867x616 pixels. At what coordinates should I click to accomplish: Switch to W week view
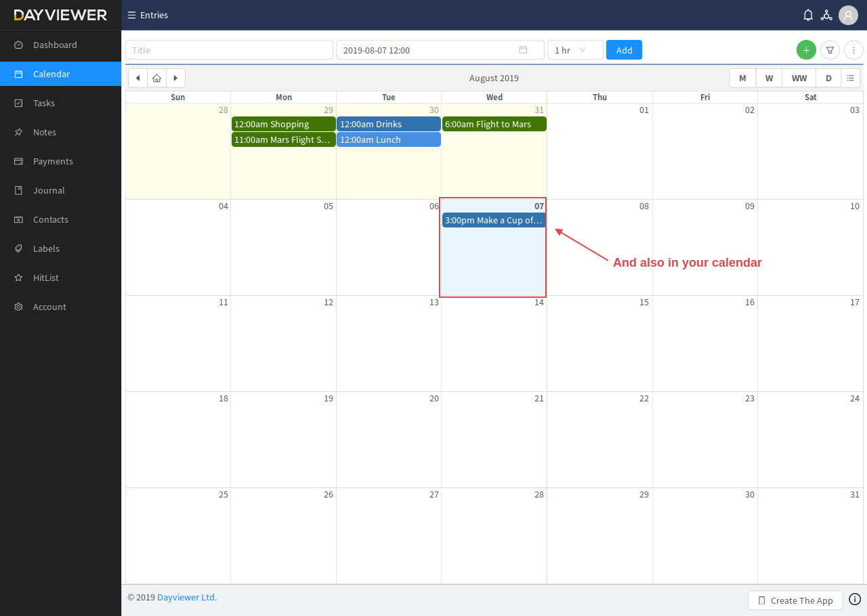(769, 78)
